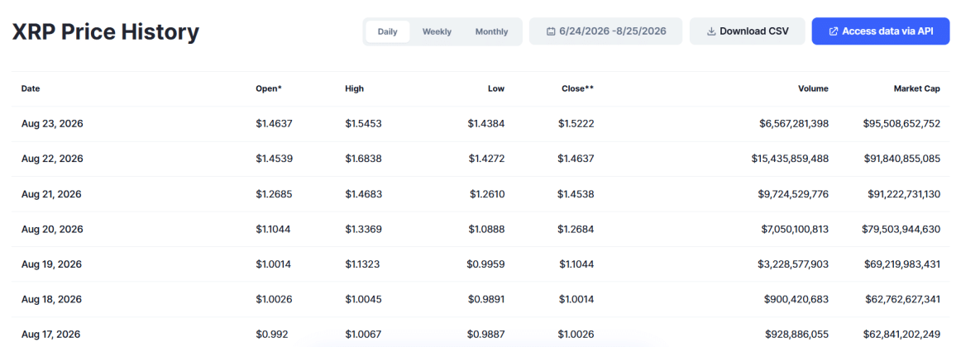This screenshot has width=980, height=347.
Task: Click the high price $1.3369
Action: pyautogui.click(x=363, y=229)
